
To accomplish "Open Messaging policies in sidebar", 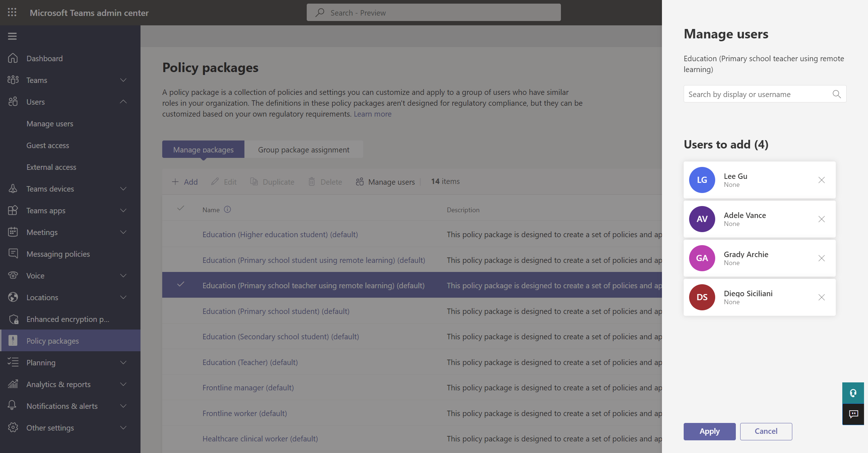I will [58, 254].
